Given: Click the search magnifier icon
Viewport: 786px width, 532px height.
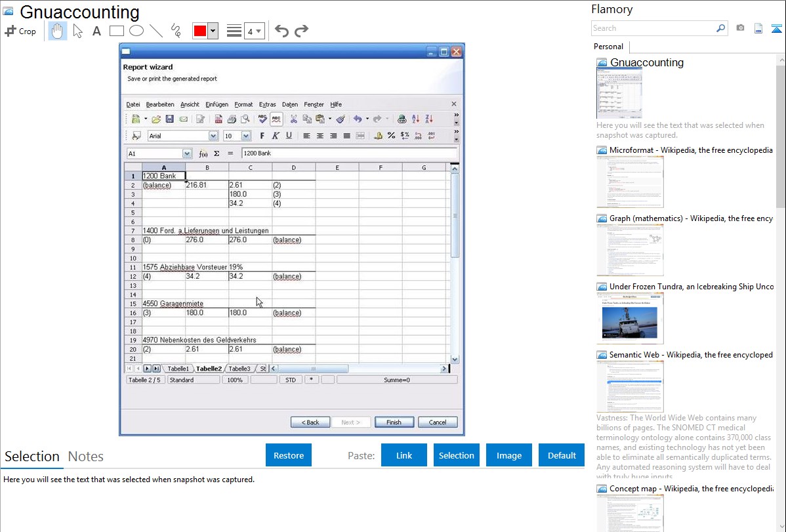Looking at the screenshot, I should [x=721, y=28].
